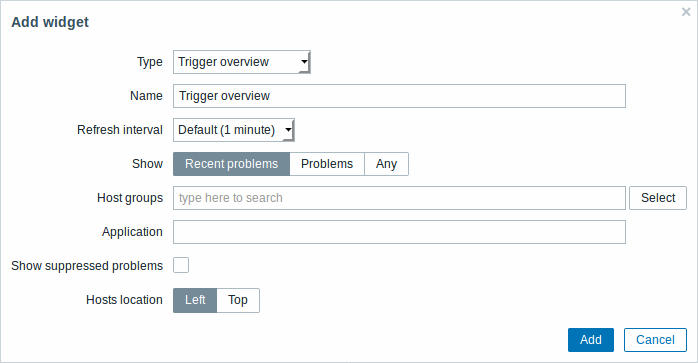The height and width of the screenshot is (363, 698).
Task: Set Hosts location to Top
Action: (238, 300)
